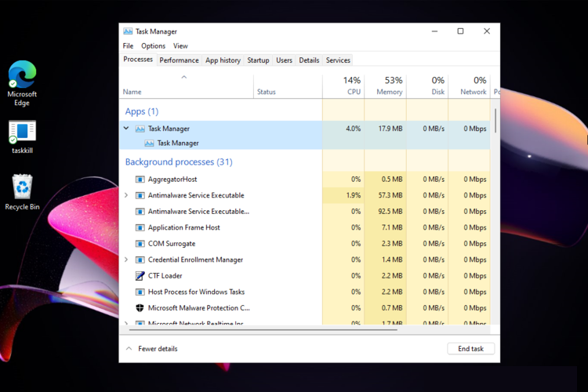Image resolution: width=588 pixels, height=392 pixels.
Task: Select the Recycle Bin desktop icon
Action: pyautogui.click(x=22, y=192)
